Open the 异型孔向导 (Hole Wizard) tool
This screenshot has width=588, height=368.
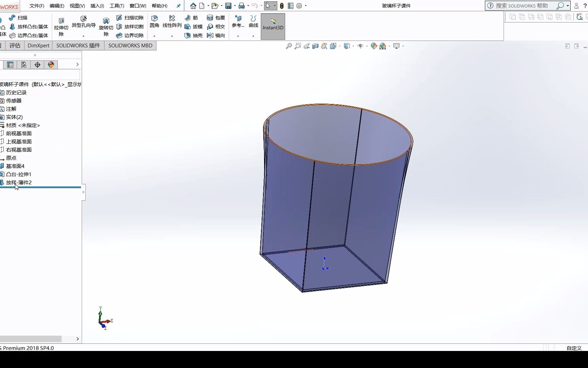(84, 20)
